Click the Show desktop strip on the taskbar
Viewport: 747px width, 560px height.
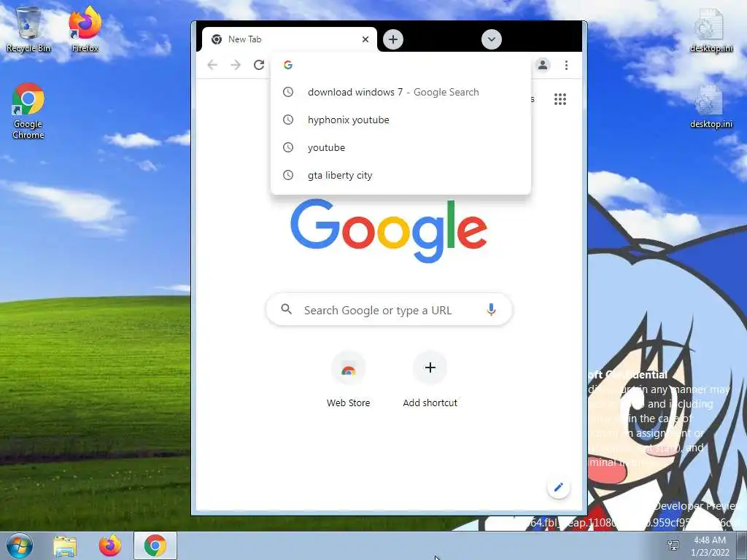[742, 545]
